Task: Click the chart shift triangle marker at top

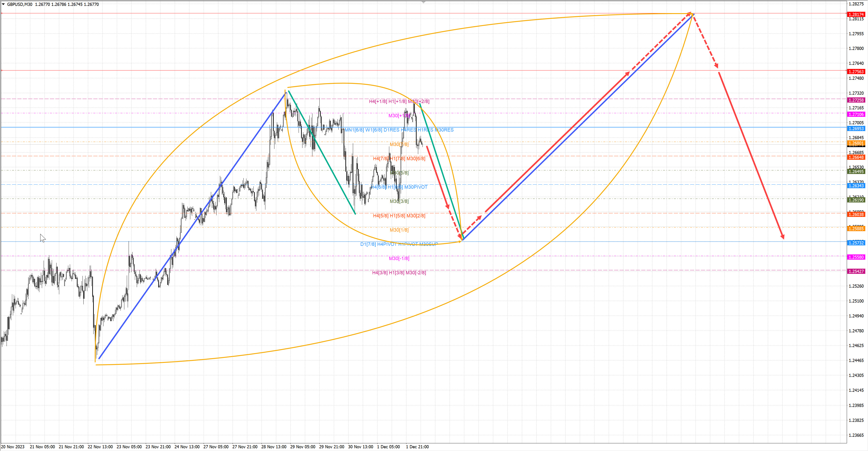Action: pos(424,2)
